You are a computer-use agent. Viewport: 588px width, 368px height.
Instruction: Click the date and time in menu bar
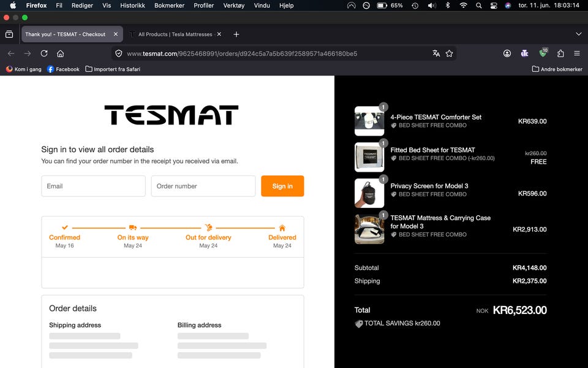pos(549,6)
